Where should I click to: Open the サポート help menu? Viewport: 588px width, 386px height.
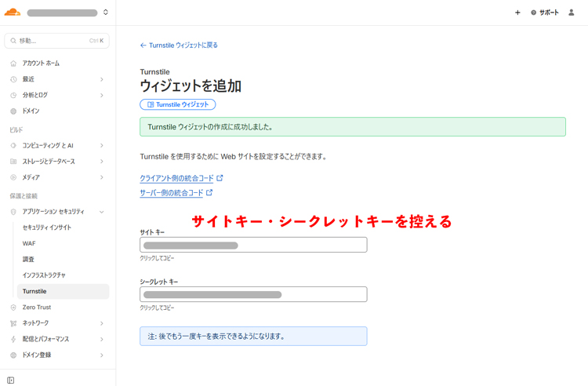click(x=545, y=13)
